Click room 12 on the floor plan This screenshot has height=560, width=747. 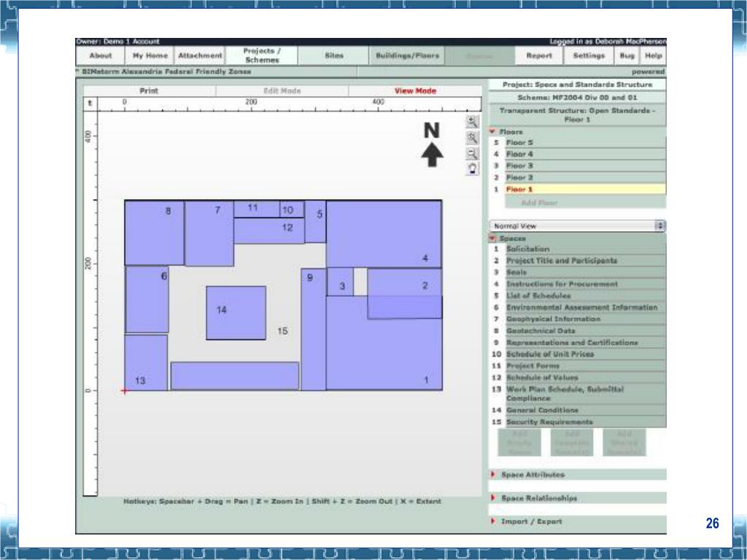[x=269, y=231]
